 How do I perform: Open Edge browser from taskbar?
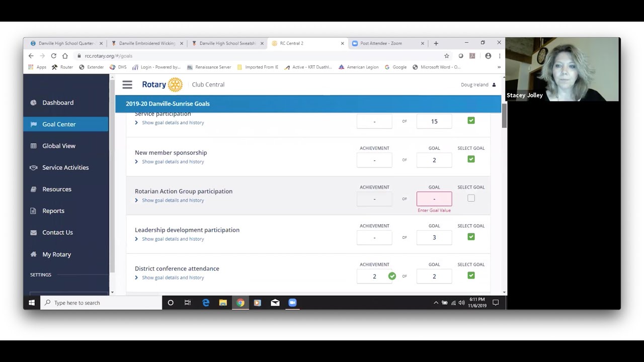pos(206,303)
